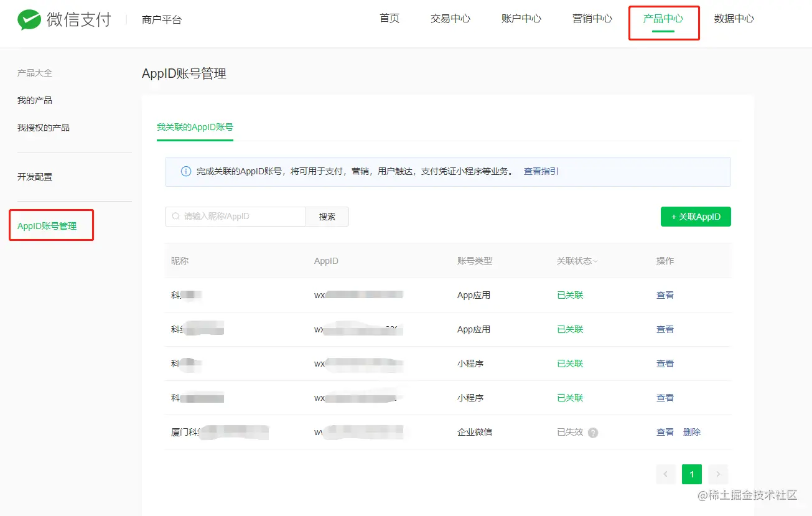Open the 首页 menu item
Screen dimensions: 812x516
[x=390, y=18]
